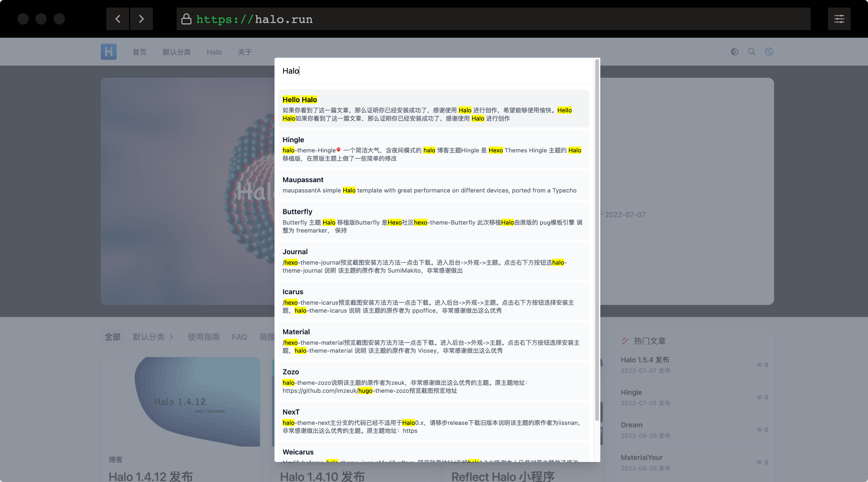Open the 关于 navigation menu item
Screen dimensions: 868x482
coord(245,52)
